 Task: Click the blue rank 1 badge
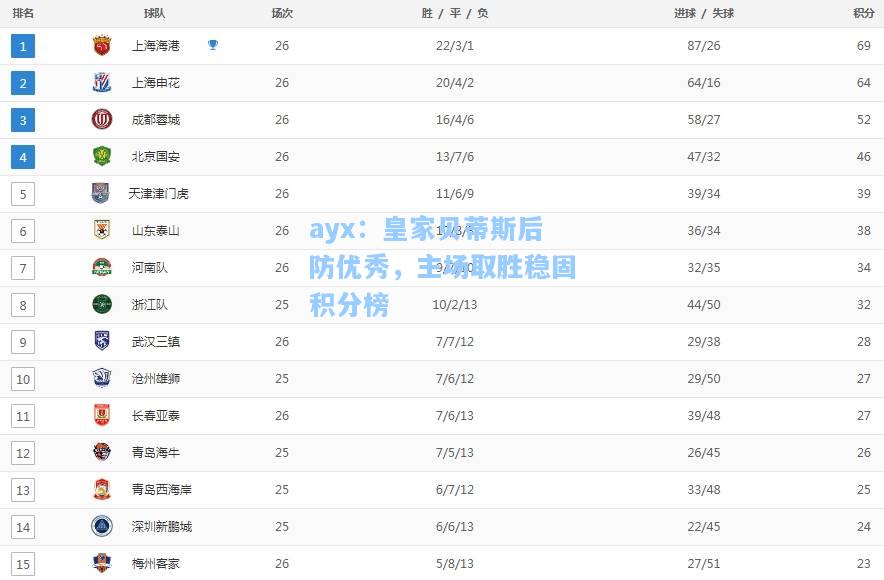23,46
